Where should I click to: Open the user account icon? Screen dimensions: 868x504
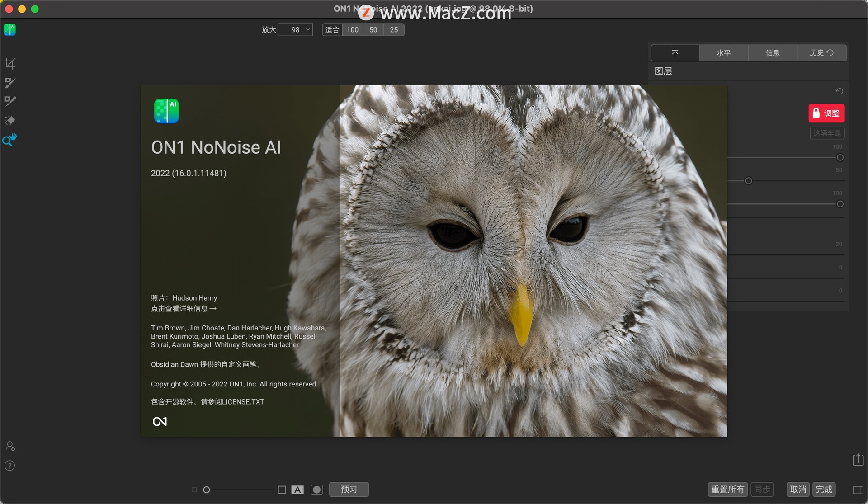[10, 446]
